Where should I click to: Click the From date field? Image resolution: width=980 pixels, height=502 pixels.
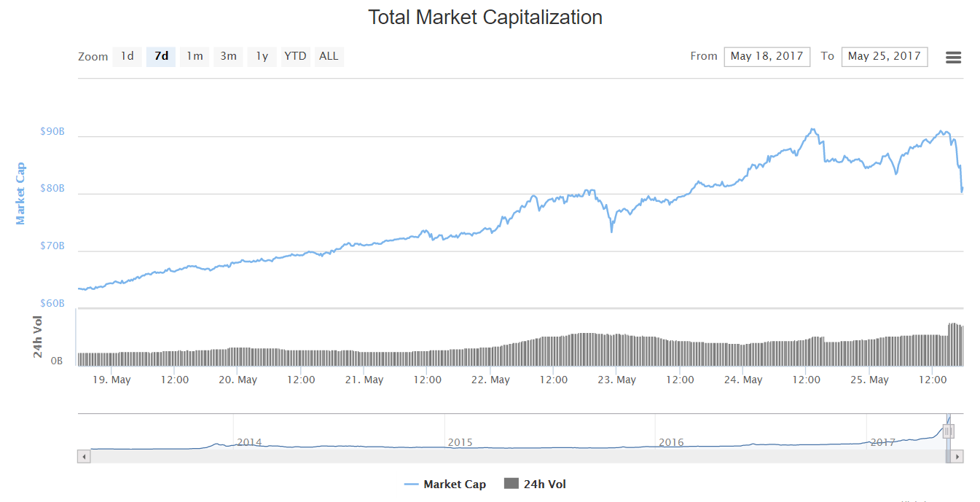point(767,56)
